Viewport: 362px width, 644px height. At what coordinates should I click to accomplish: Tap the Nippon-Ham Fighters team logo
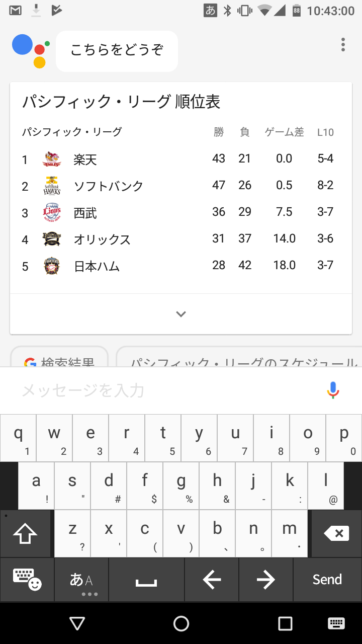[52, 266]
